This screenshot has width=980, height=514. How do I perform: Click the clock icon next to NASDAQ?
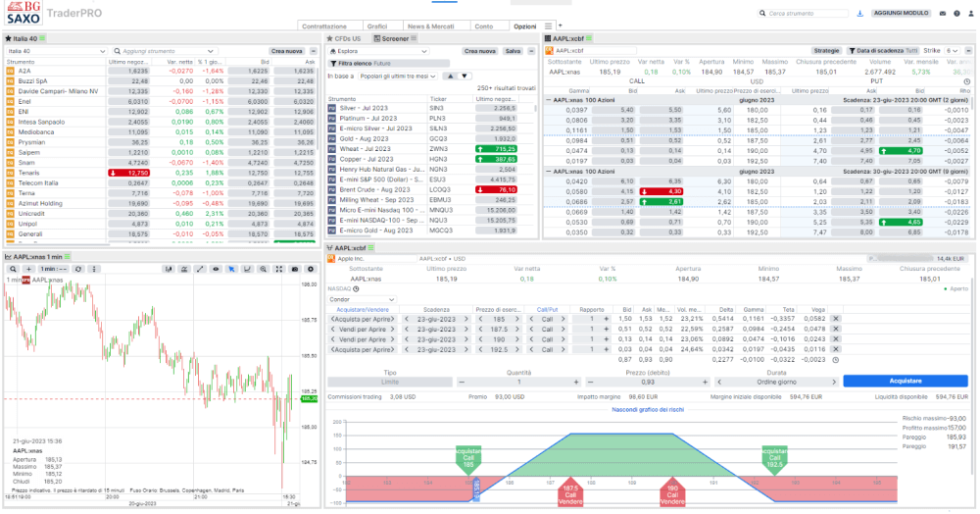point(357,289)
